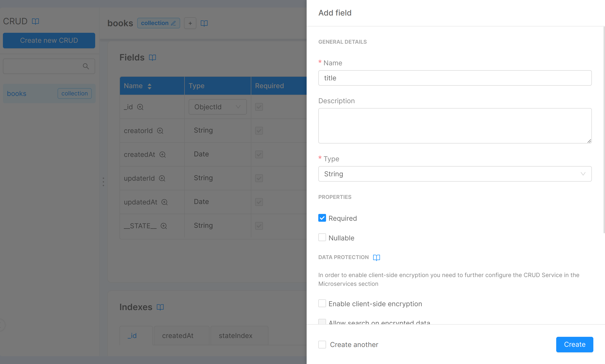Enable client-side encryption checkbox
605x364 pixels.
322,304
